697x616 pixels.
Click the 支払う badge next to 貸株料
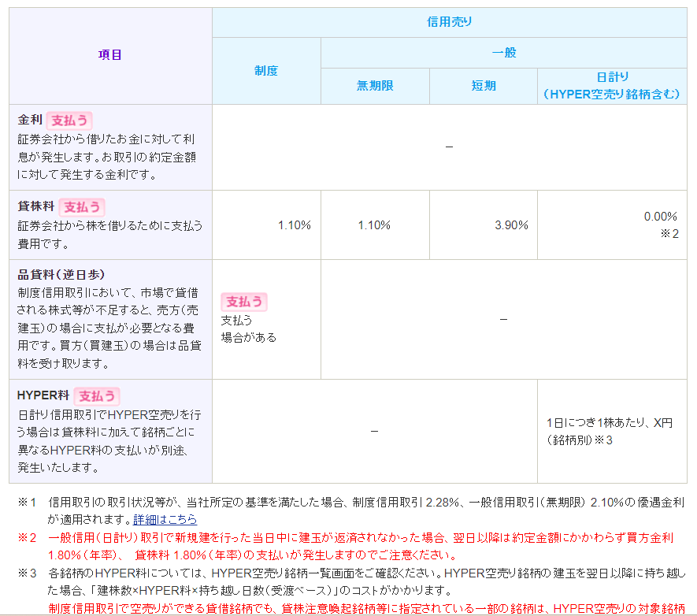click(82, 207)
